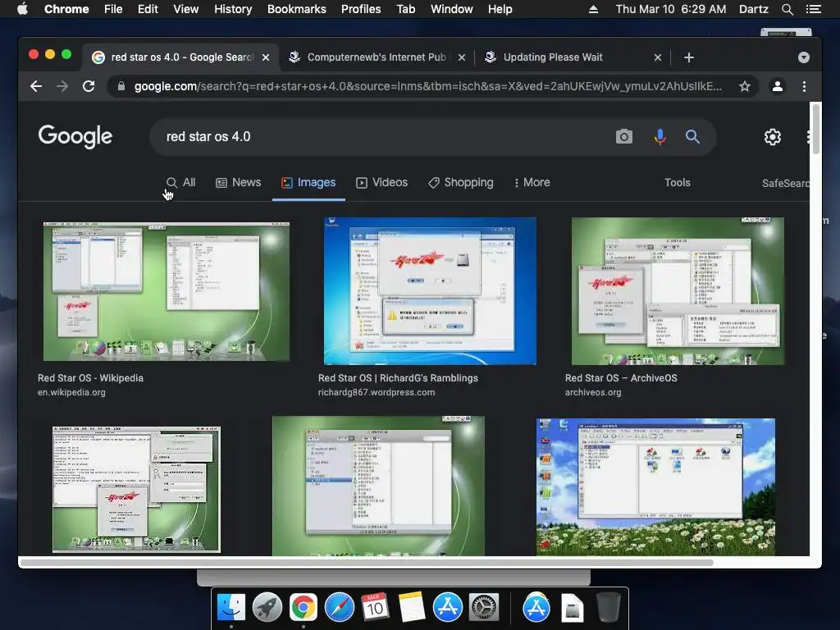Follow Red Star OS | RichardG's Ramblings link
The width and height of the screenshot is (840, 630).
(398, 378)
